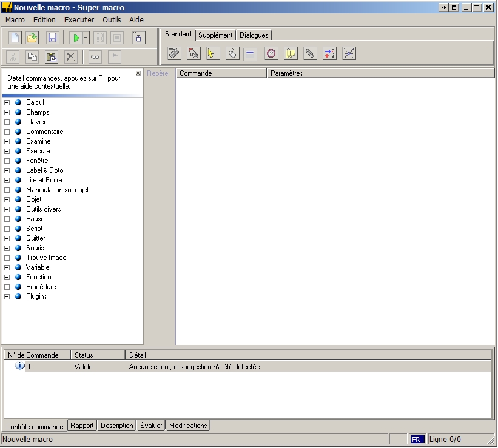The width and height of the screenshot is (498, 448).
Task: Click the scissors cut icon
Action: (13, 57)
